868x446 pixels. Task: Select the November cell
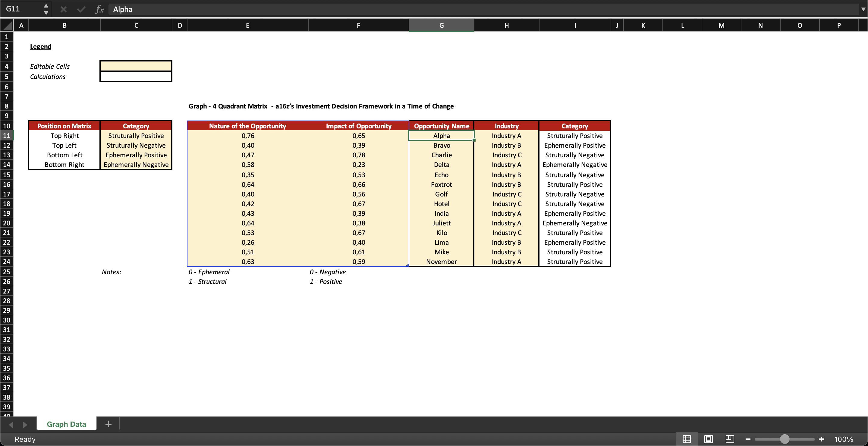pos(442,262)
